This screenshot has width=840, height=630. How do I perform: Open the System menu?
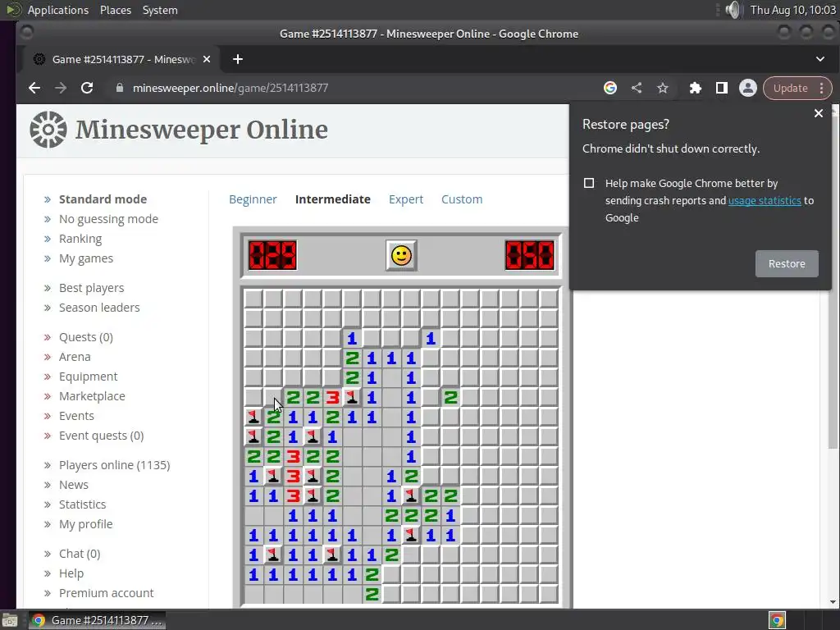point(160,10)
